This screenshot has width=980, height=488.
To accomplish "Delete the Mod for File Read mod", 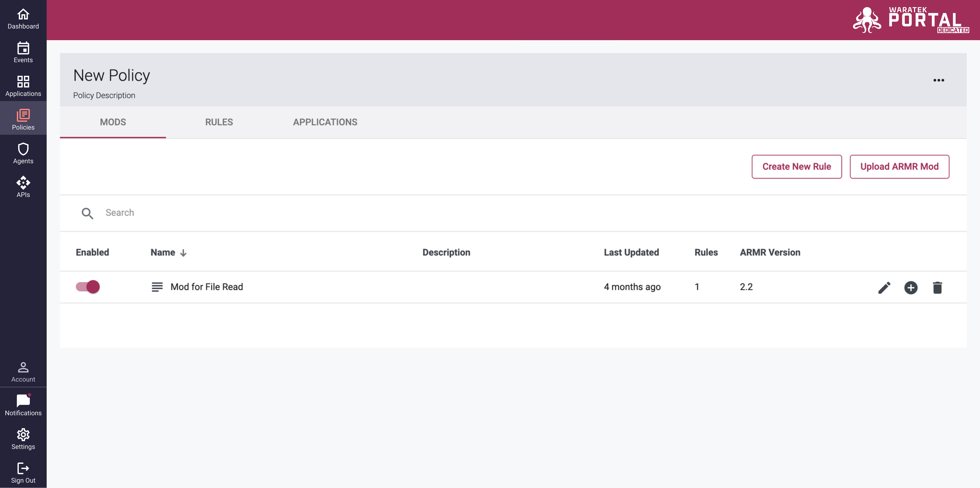I will (x=937, y=288).
